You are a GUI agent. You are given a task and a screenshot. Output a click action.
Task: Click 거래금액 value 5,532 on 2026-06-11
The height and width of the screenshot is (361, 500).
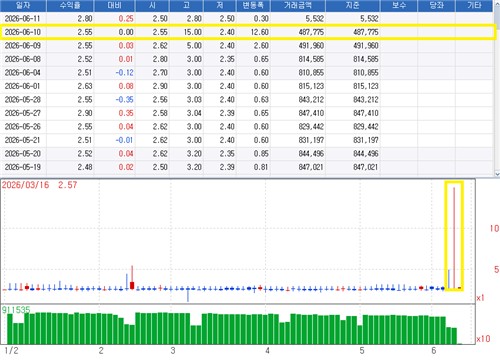pos(315,19)
